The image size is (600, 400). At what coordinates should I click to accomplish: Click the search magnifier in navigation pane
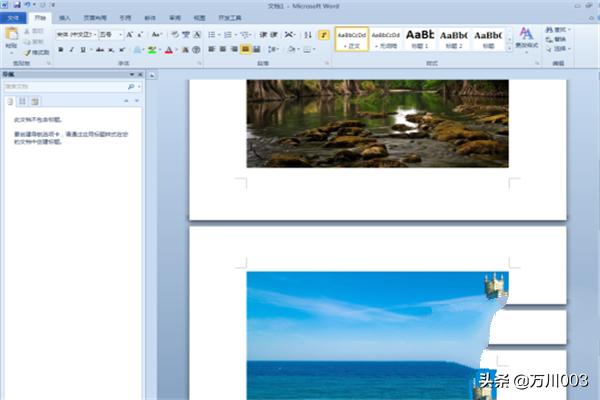click(131, 87)
